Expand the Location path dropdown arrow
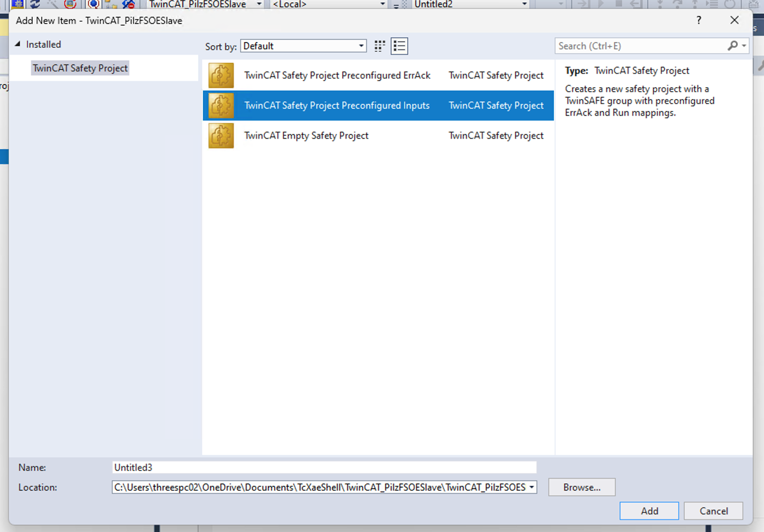The image size is (764, 532). [531, 487]
